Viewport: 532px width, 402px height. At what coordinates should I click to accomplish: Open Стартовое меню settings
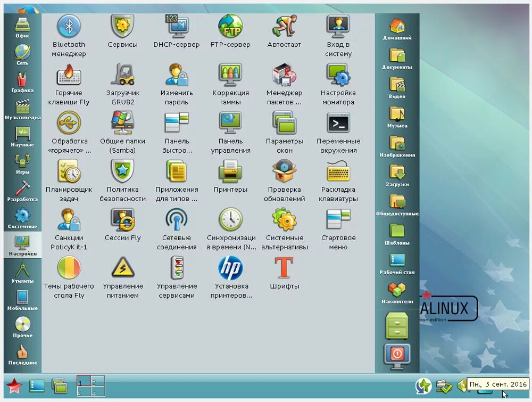click(338, 229)
